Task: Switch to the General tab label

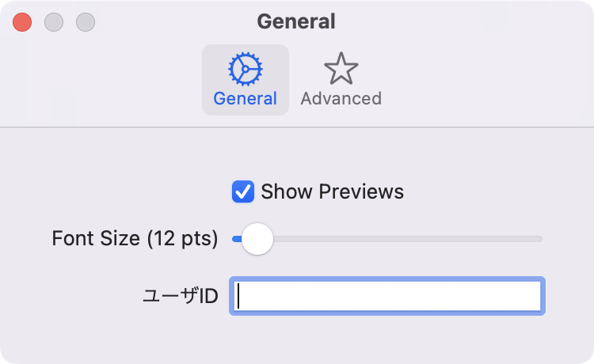Action: (245, 98)
